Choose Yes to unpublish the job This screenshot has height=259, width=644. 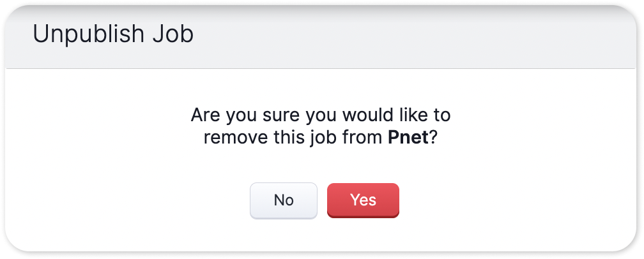363,200
